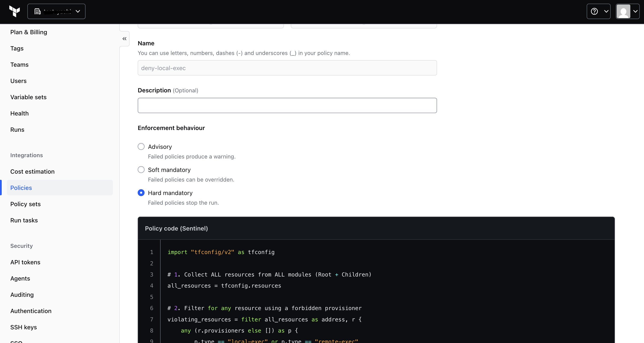This screenshot has height=343, width=644.
Task: Click the Description input field
Action: [x=287, y=105]
